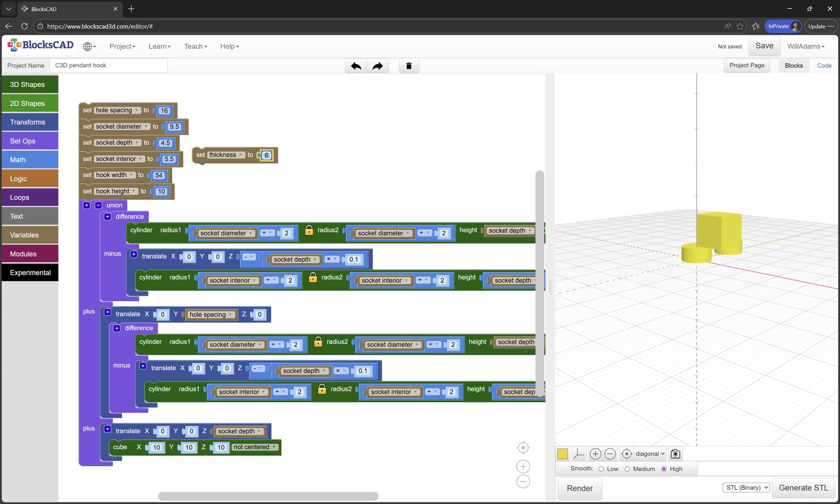Collapse the union block minus button
Screen dimensions: 840x504
click(x=98, y=205)
